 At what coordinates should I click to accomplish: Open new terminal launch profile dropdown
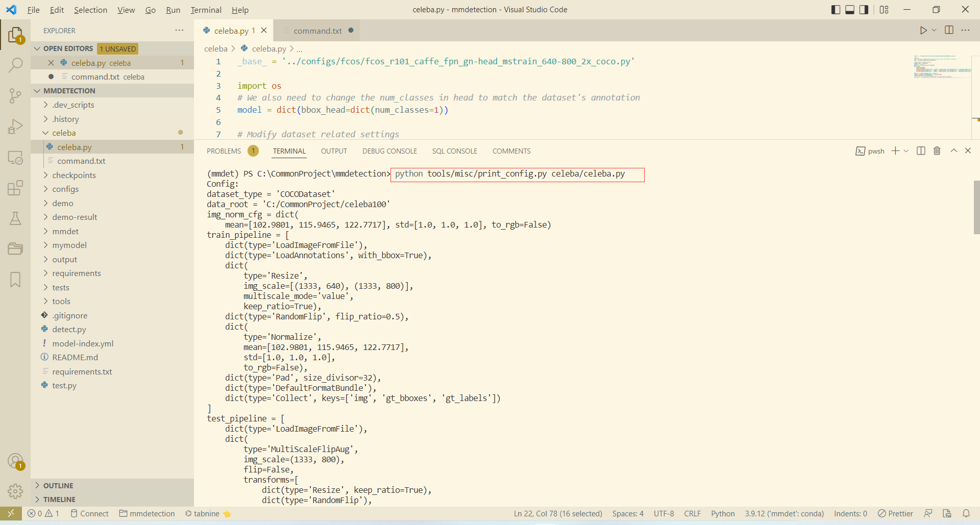[x=906, y=151]
